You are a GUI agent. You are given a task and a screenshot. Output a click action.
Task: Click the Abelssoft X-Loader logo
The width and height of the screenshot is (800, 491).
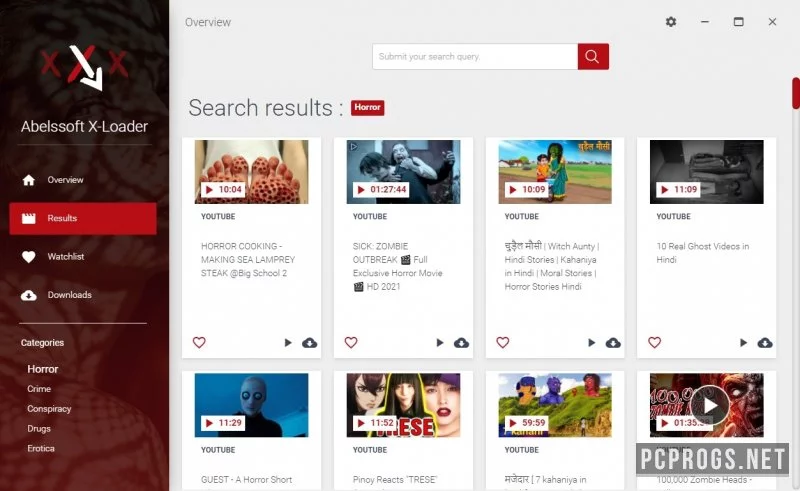click(x=85, y=67)
